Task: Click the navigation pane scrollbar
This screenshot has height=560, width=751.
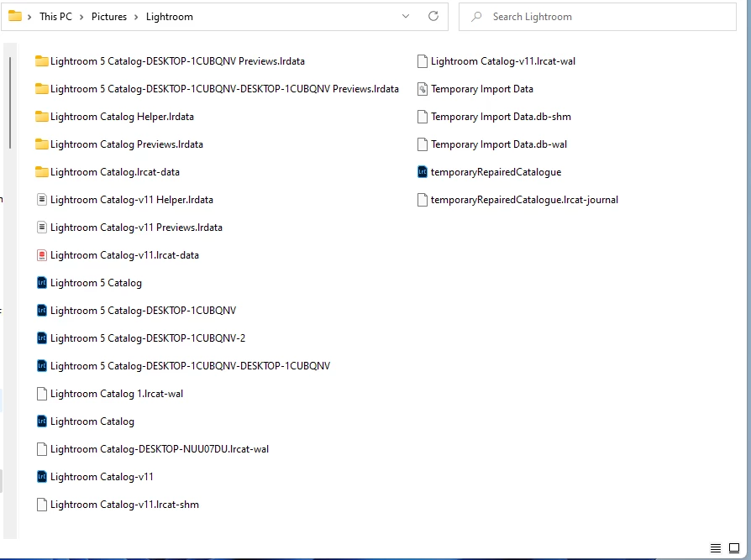Action: (x=10, y=102)
